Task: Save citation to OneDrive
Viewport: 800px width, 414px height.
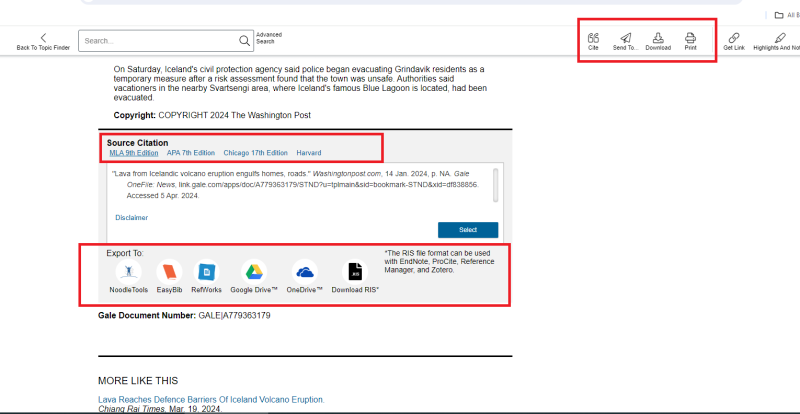Action: (305, 272)
